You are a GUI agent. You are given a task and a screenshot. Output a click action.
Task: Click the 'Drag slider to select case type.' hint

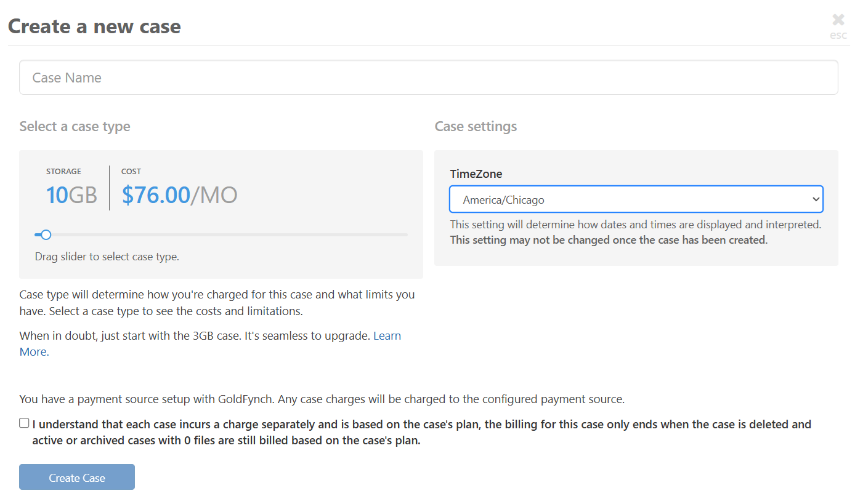107,257
